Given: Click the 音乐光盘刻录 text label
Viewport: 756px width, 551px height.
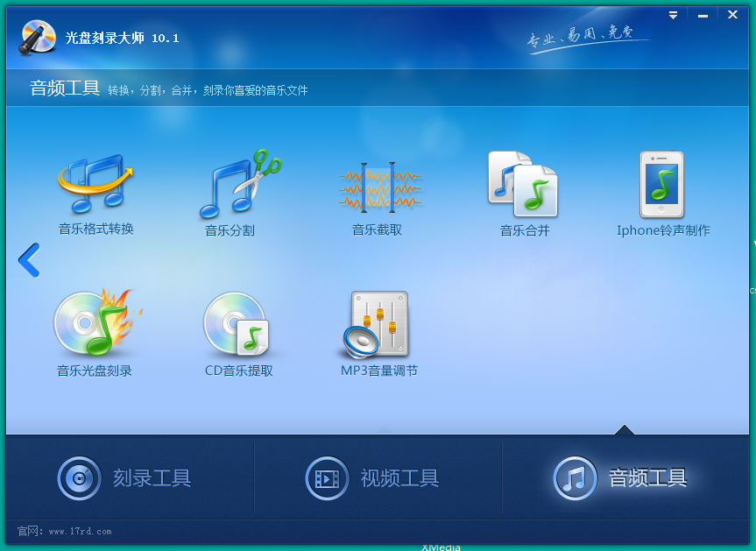Looking at the screenshot, I should tap(95, 371).
